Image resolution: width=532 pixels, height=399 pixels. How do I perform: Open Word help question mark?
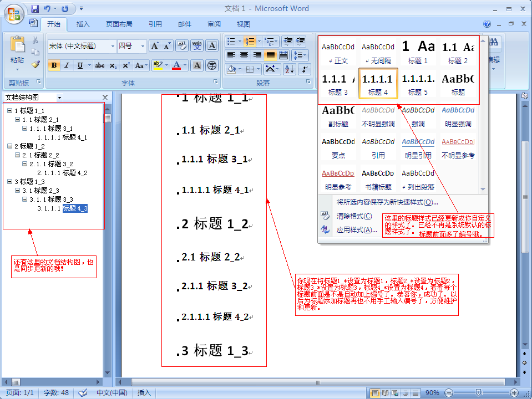[x=487, y=24]
